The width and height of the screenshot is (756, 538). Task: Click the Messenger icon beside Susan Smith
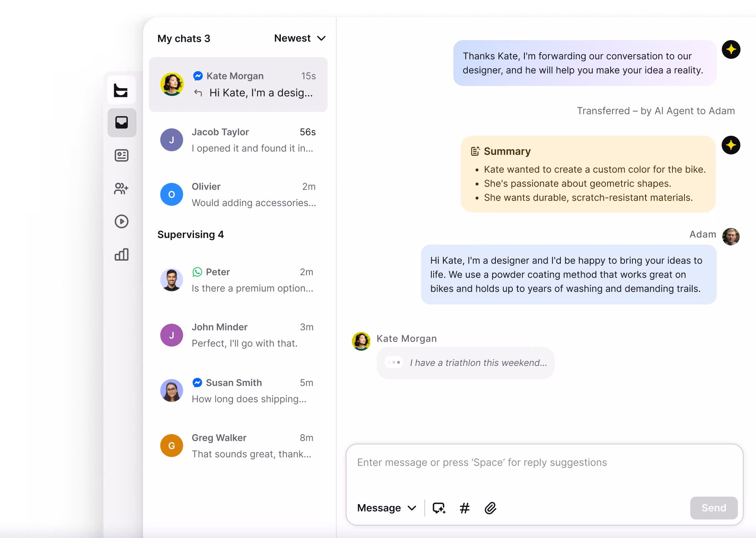[x=197, y=383]
